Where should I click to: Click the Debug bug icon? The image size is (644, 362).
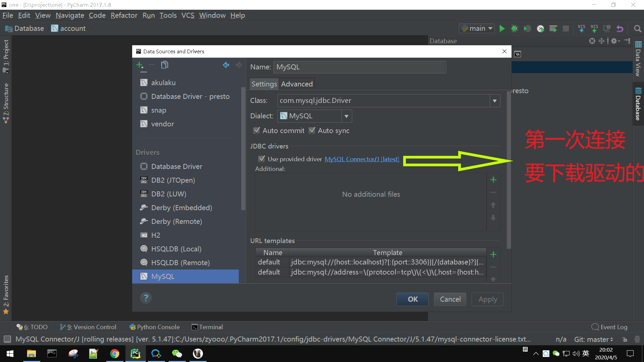(x=515, y=29)
